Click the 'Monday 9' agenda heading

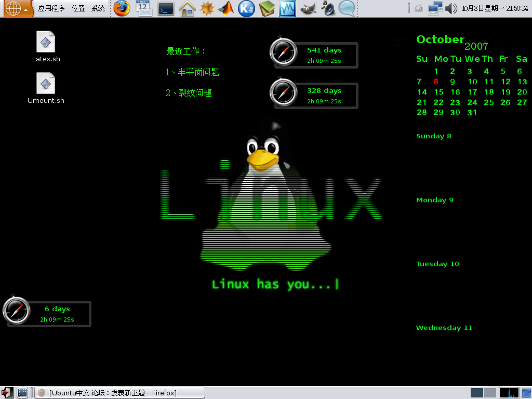point(435,200)
